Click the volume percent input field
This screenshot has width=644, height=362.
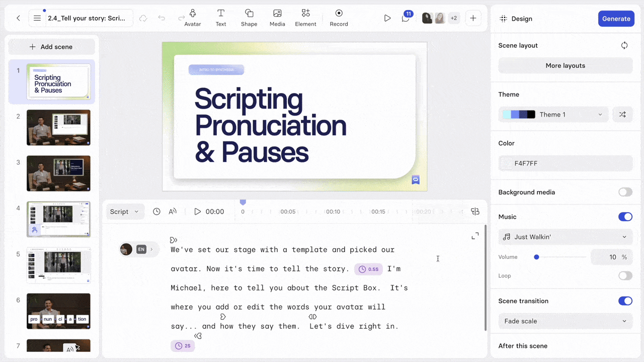[612, 257]
